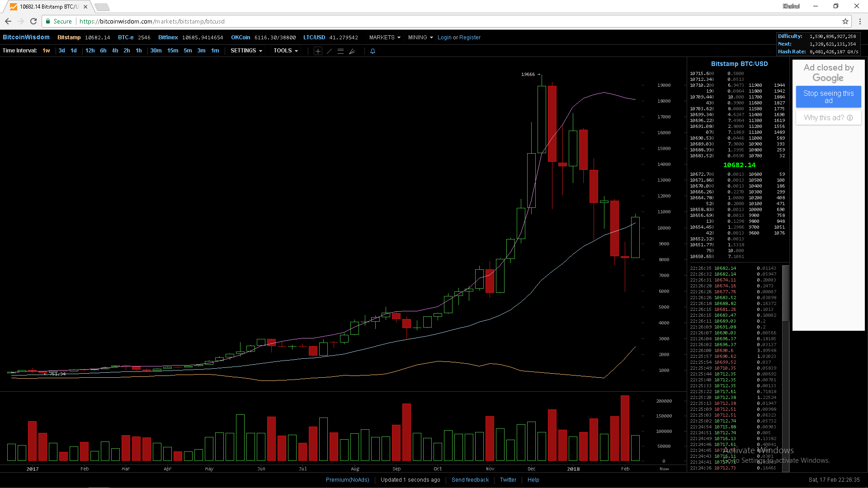This screenshot has width=868, height=488.
Task: Open a new browser tab
Action: coord(102,7)
